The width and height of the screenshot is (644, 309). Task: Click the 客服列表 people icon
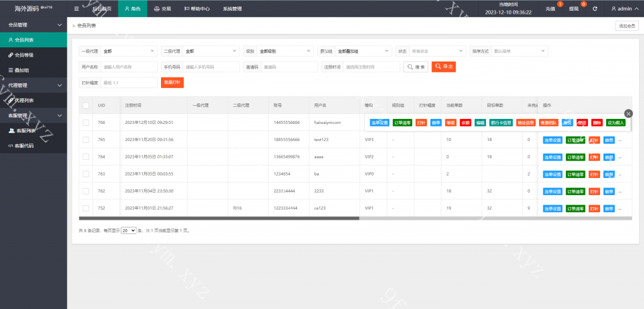pos(11,130)
